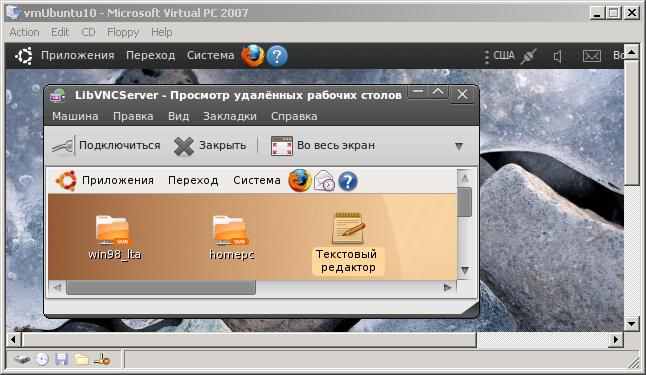Screen dimensions: 646x375
Task: Click the Закрыть toolbar button
Action: click(x=210, y=145)
